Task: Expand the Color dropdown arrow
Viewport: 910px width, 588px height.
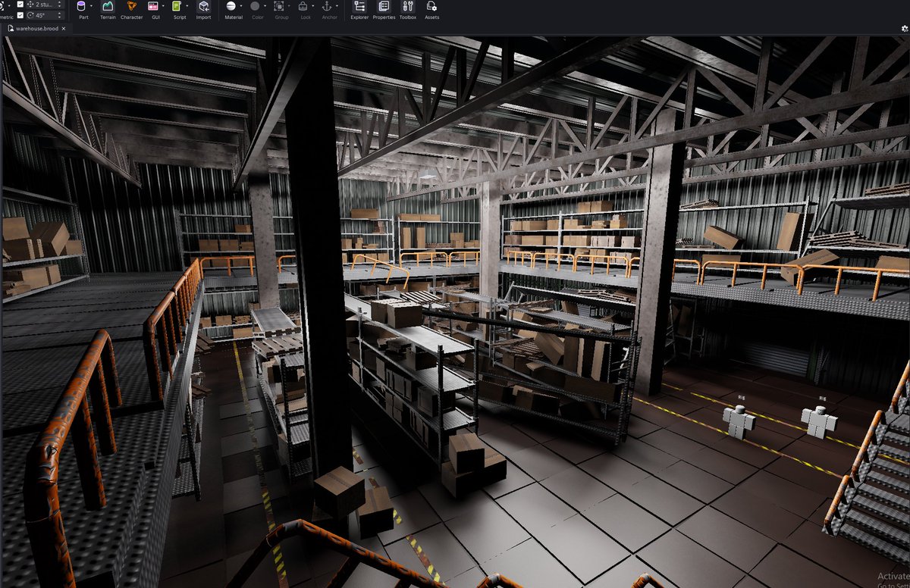Action: (265, 6)
